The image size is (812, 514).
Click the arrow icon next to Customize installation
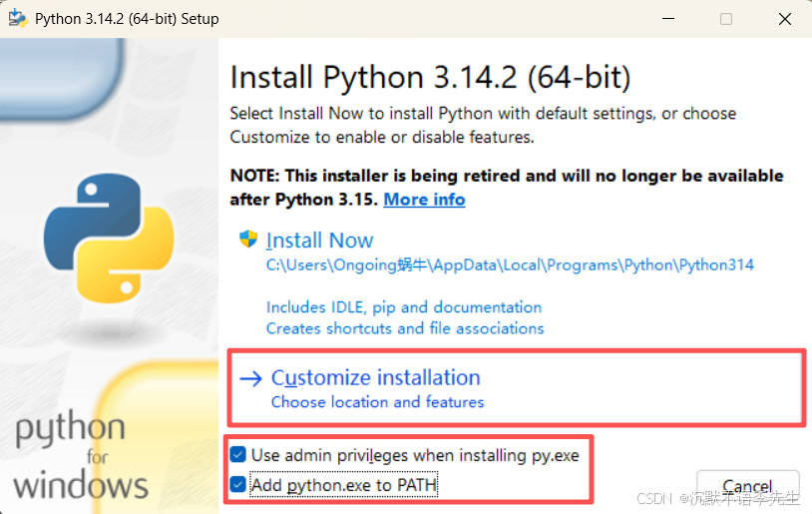(251, 379)
